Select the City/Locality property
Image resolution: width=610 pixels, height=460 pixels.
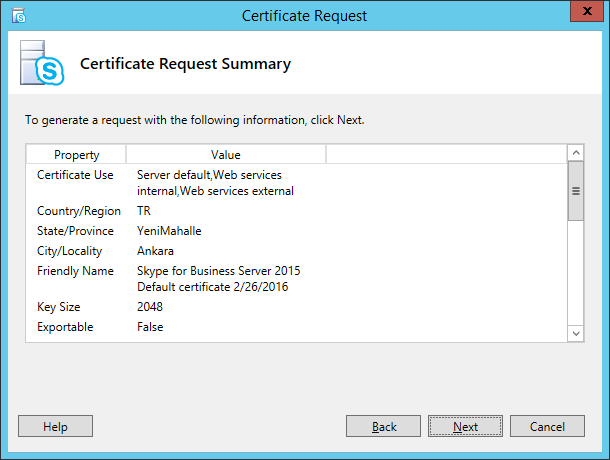point(69,251)
